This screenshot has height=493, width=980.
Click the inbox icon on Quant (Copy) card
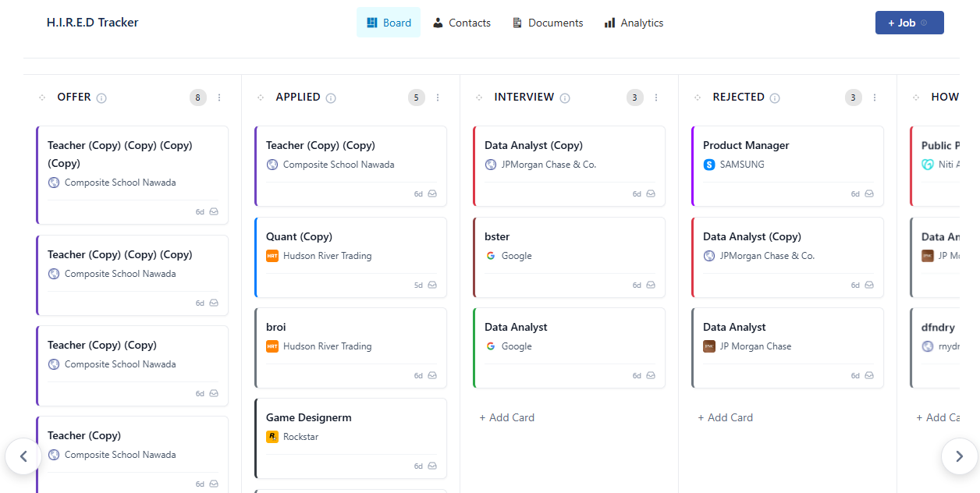tap(432, 285)
